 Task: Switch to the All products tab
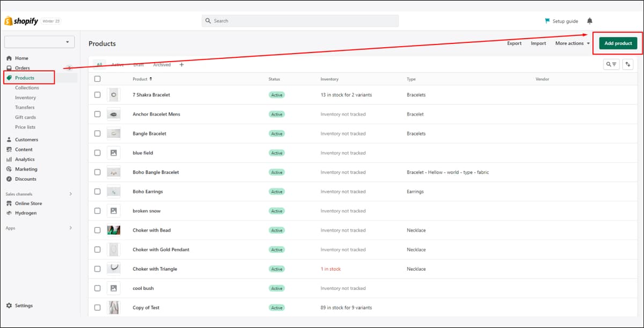pyautogui.click(x=99, y=65)
